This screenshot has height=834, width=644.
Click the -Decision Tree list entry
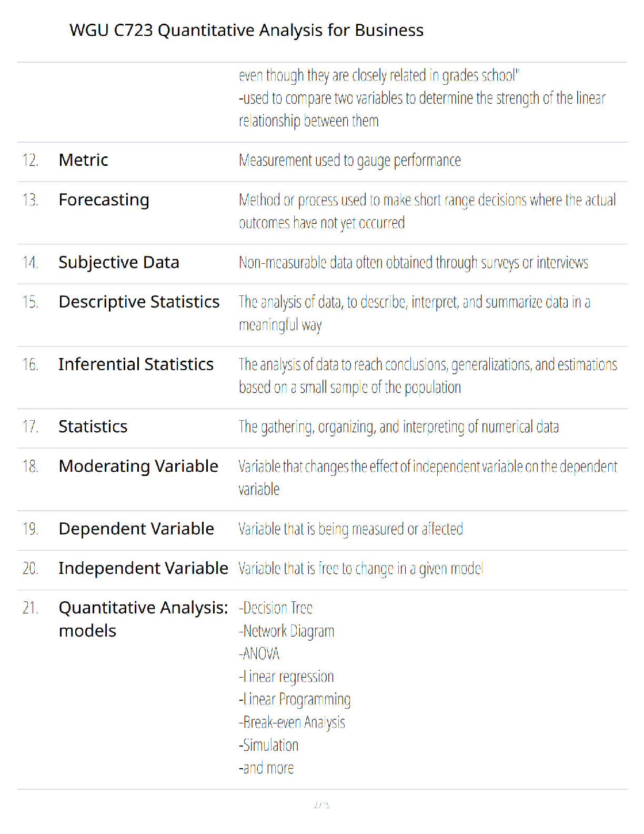click(x=276, y=608)
